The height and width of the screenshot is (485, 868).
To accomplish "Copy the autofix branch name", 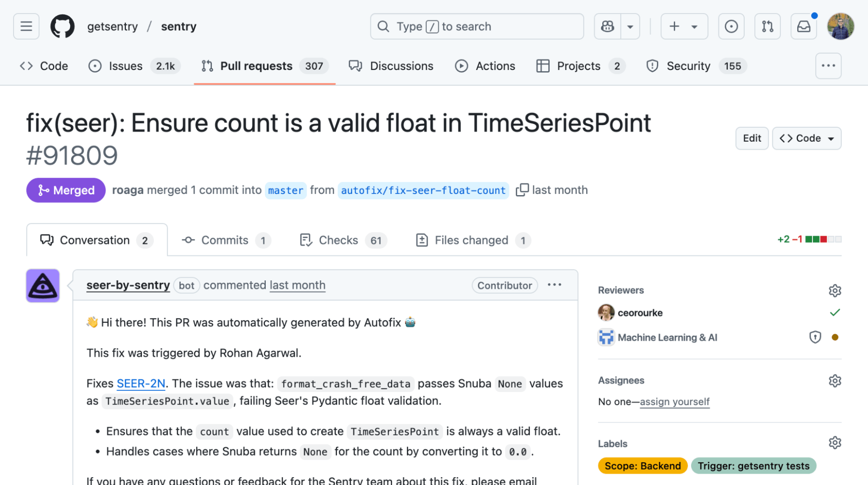I will tap(523, 190).
